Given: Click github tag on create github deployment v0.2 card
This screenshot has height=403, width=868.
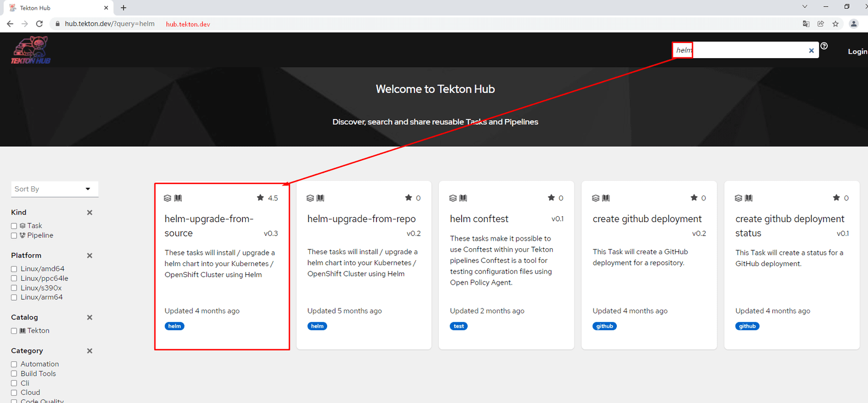Looking at the screenshot, I should [x=604, y=326].
